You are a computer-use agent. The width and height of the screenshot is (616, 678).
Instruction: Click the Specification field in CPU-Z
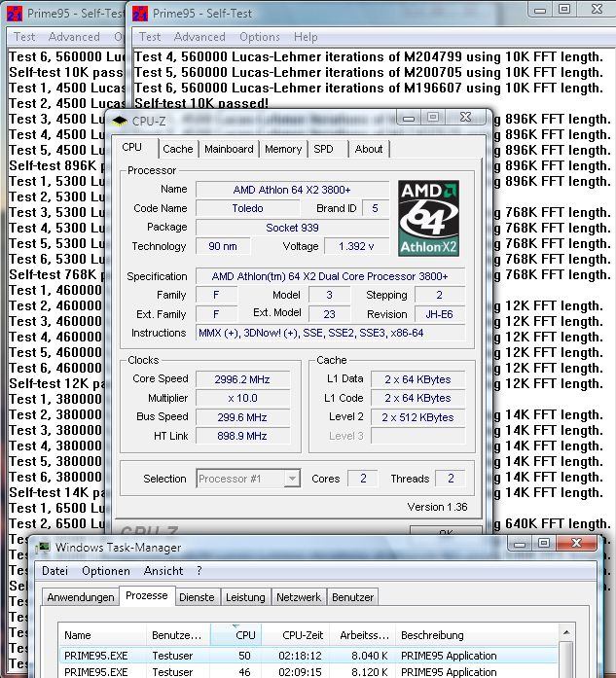pyautogui.click(x=331, y=276)
